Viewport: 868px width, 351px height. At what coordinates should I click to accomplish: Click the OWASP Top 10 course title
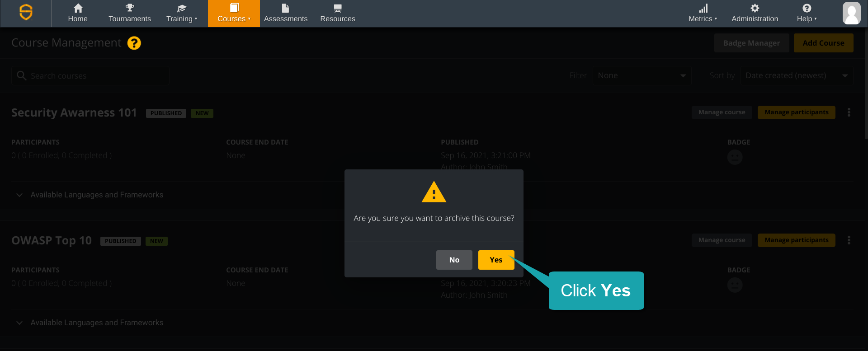(x=52, y=240)
